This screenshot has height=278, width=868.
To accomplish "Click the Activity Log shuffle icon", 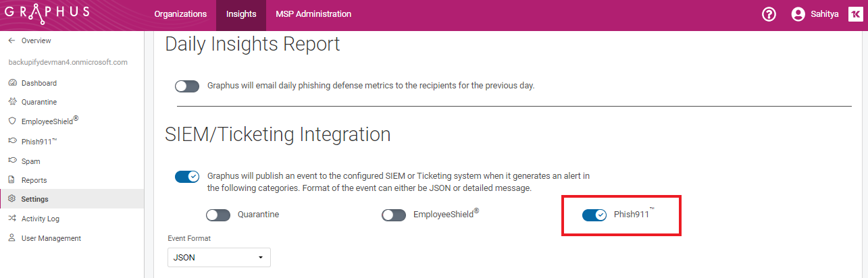I will click(x=12, y=219).
